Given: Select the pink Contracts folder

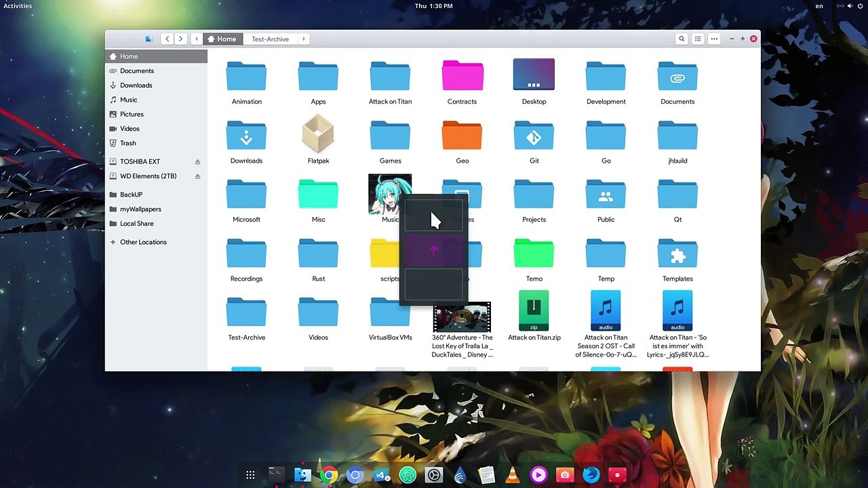Looking at the screenshot, I should [462, 76].
